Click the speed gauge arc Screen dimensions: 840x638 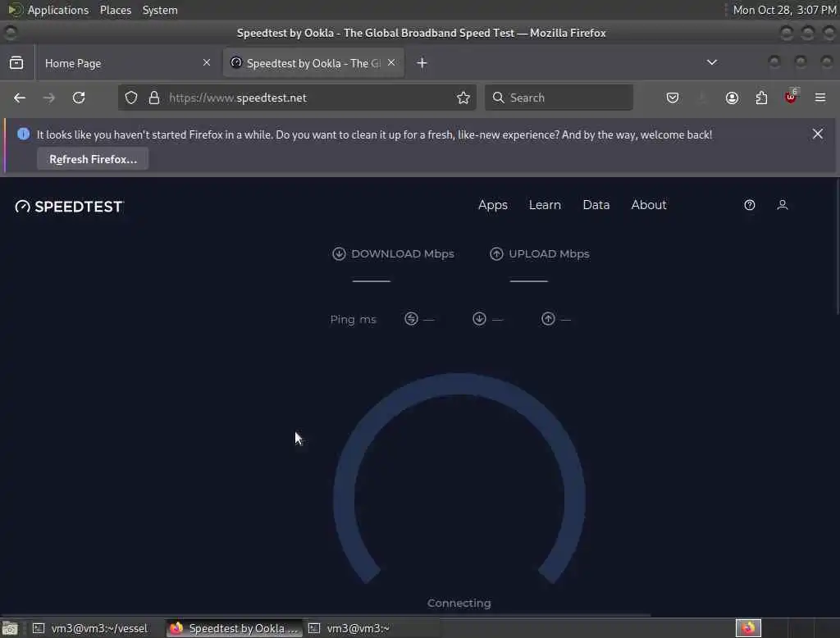[459, 384]
